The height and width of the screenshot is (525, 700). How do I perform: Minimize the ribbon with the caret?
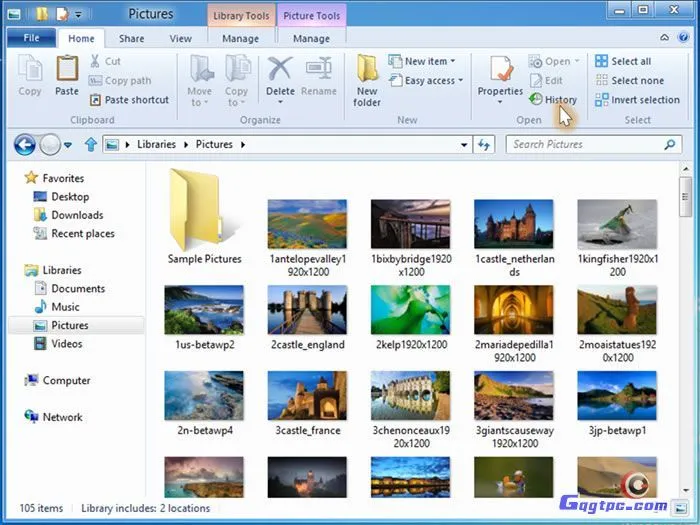click(x=664, y=38)
